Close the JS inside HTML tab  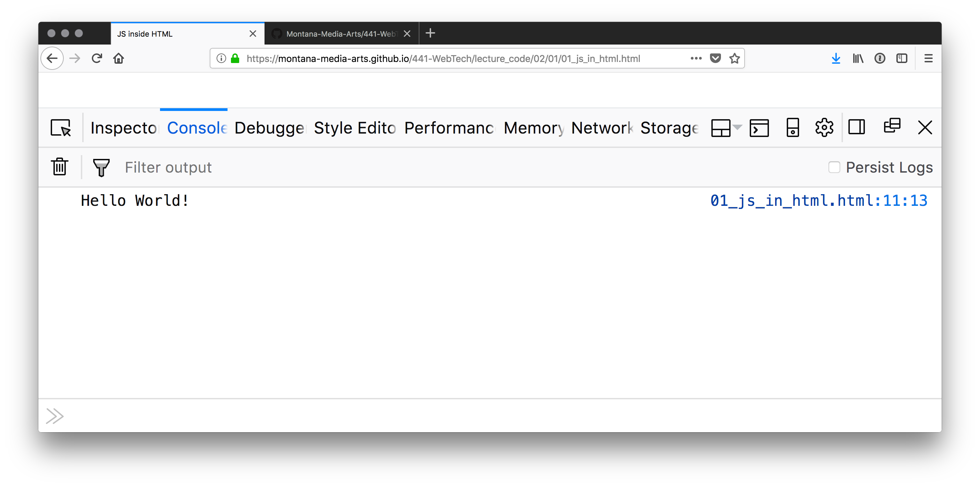(x=253, y=34)
